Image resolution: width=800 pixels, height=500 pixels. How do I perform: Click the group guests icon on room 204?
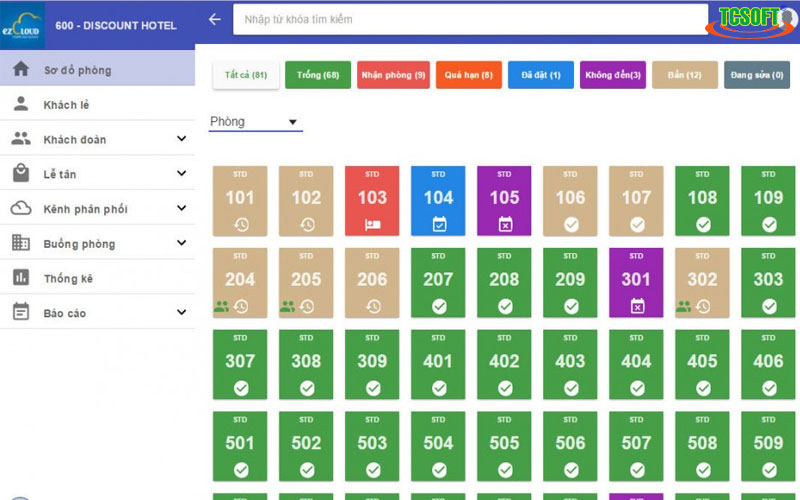coord(221,307)
